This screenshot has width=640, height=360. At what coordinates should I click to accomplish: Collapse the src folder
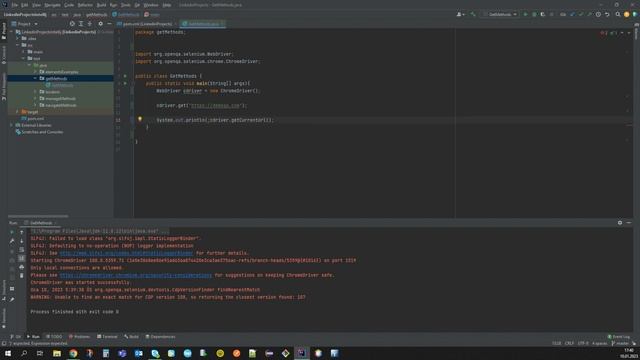(18, 45)
